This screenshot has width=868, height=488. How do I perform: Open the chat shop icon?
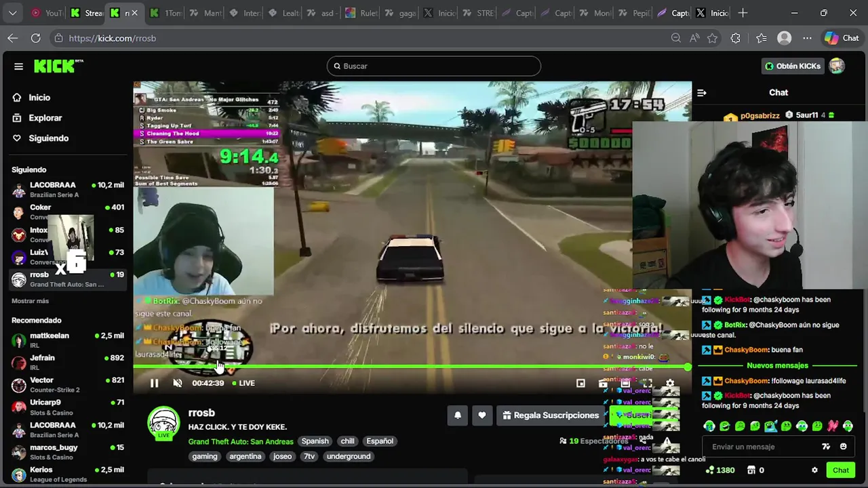click(751, 470)
